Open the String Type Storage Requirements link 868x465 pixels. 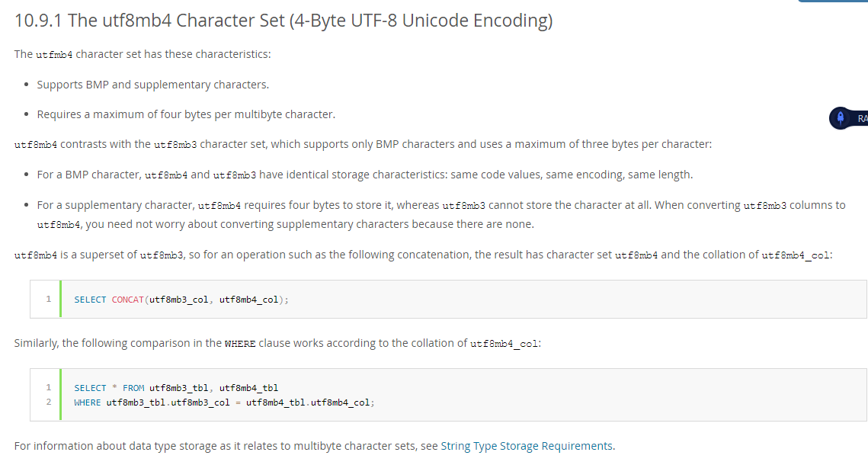527,446
